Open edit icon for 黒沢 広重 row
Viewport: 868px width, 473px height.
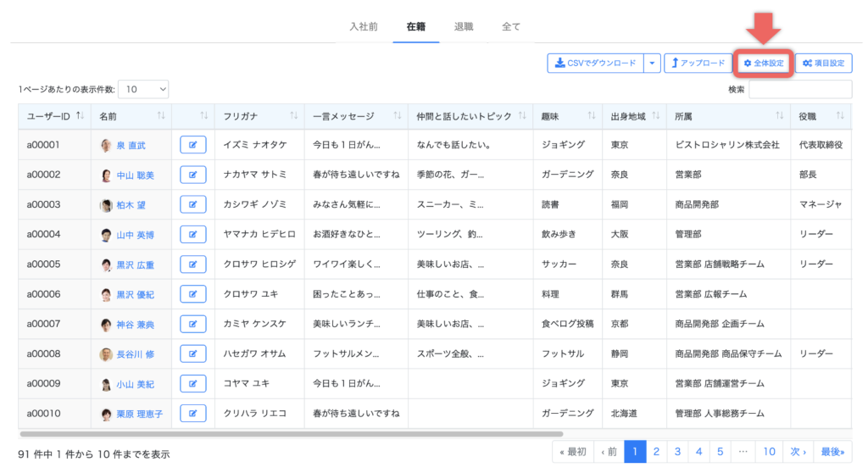click(193, 264)
